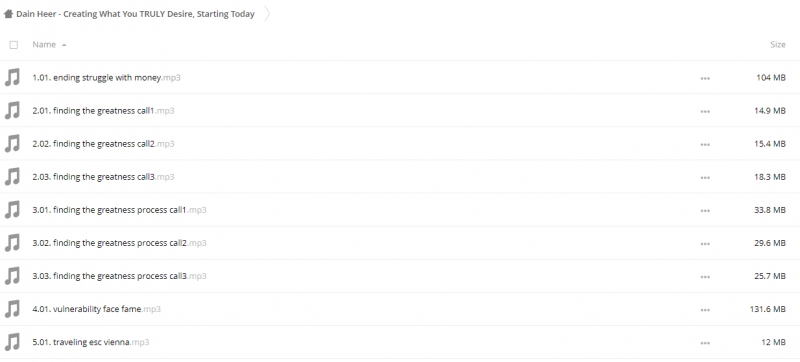Click music icon for vulnerability face fame
This screenshot has width=800, height=362.
click(x=12, y=309)
